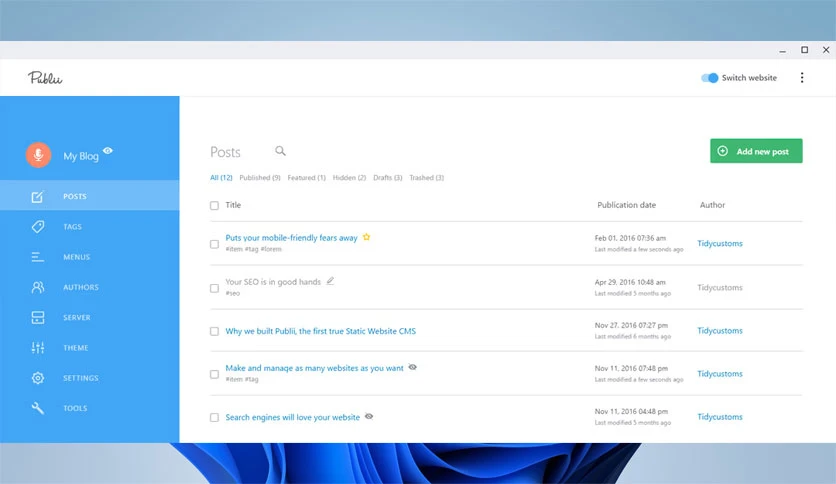Tick checkbox for Make and manage many websites
The image size is (836, 484).
pos(214,374)
